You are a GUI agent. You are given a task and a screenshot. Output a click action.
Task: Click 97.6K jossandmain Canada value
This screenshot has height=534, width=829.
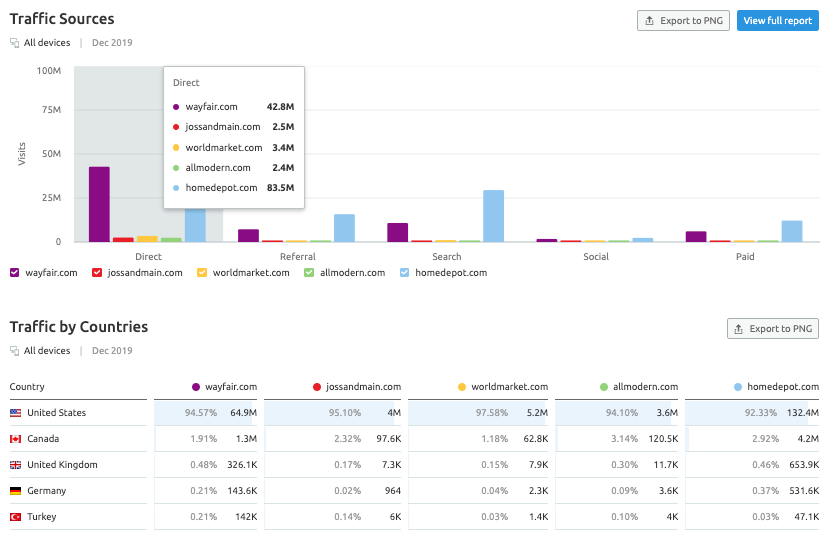[389, 439]
